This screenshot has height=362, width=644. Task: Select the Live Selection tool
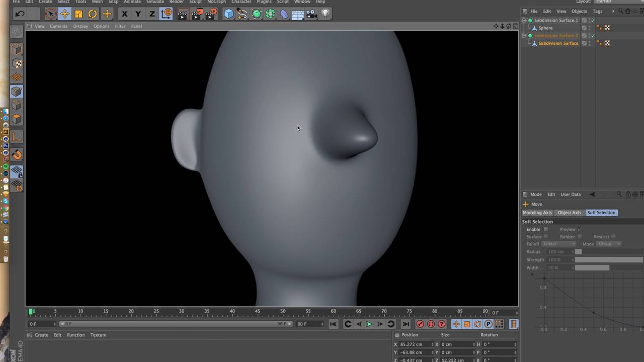click(50, 14)
